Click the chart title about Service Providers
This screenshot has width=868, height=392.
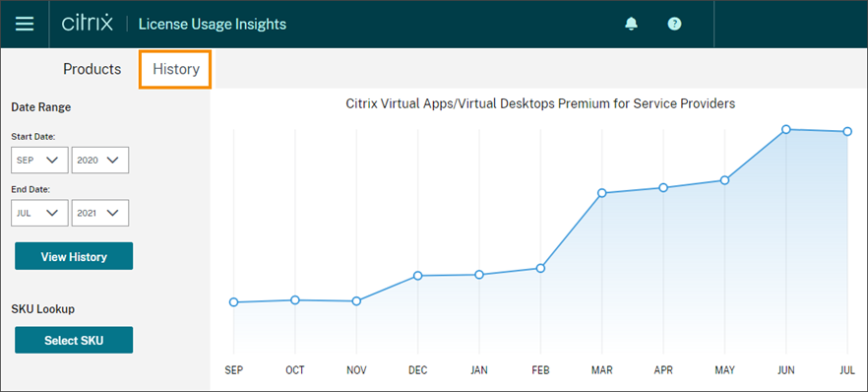pyautogui.click(x=540, y=103)
